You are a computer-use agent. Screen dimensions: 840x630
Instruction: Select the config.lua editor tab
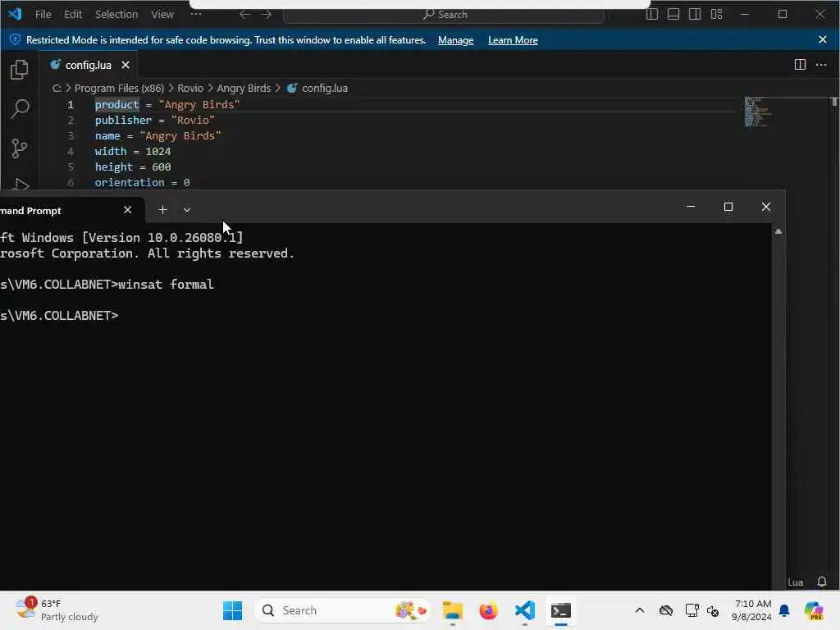pos(88,66)
